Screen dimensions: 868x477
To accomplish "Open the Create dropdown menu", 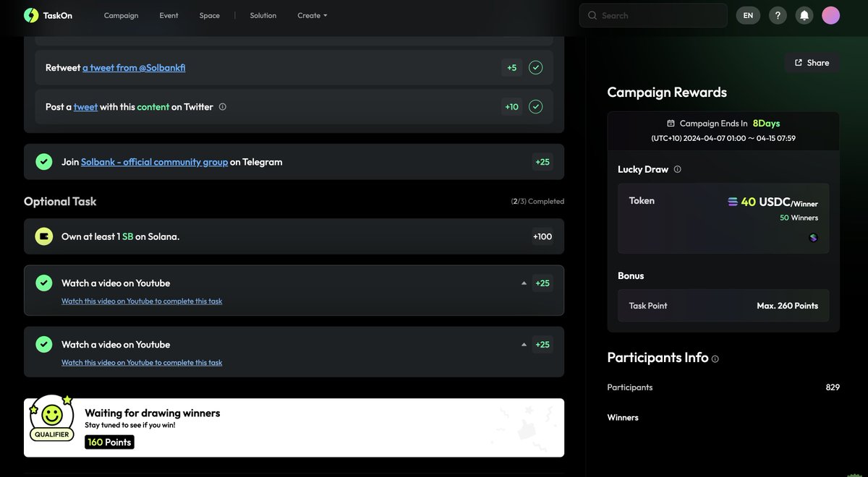I will 312,15.
